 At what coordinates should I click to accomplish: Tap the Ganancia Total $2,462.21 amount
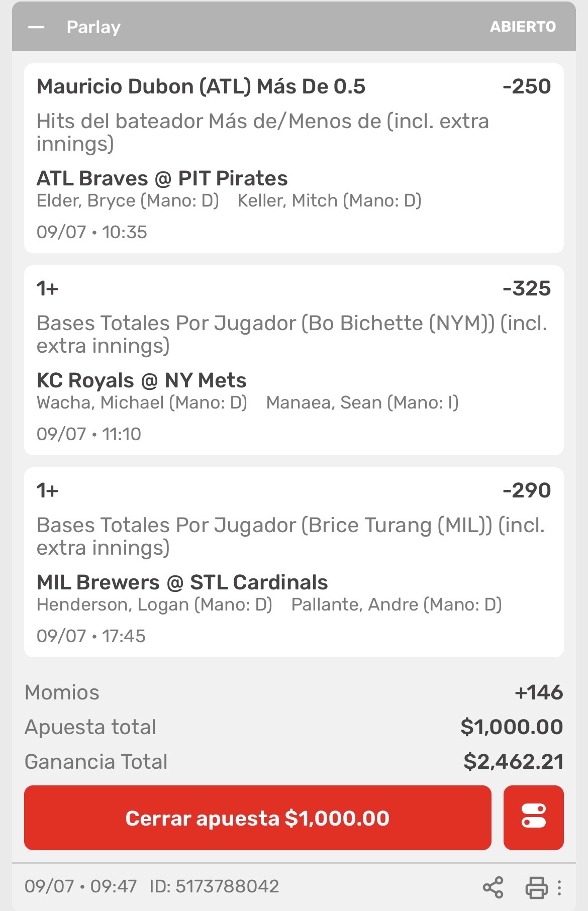513,762
